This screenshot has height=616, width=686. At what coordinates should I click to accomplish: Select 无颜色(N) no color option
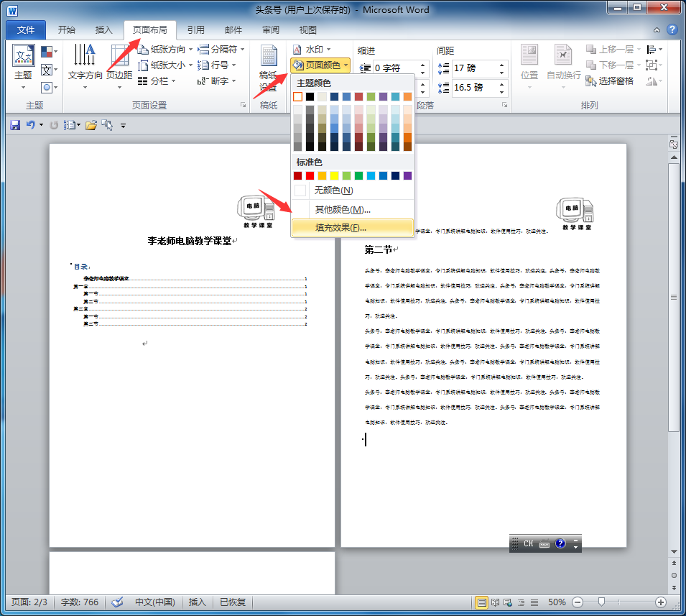(333, 190)
